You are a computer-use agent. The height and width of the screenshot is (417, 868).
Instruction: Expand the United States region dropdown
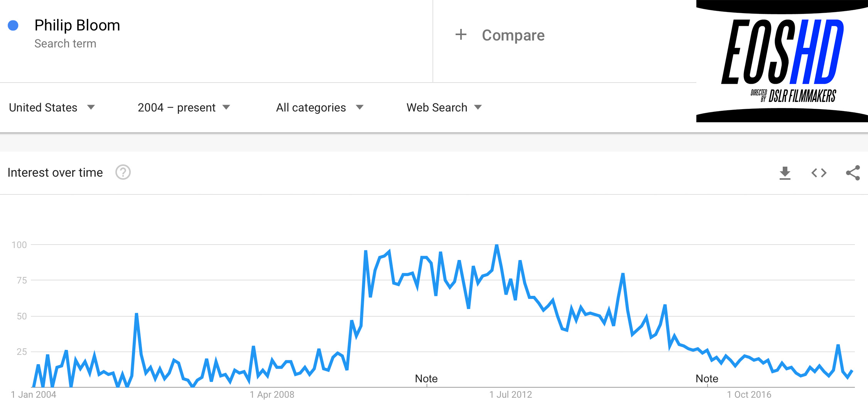coord(52,107)
